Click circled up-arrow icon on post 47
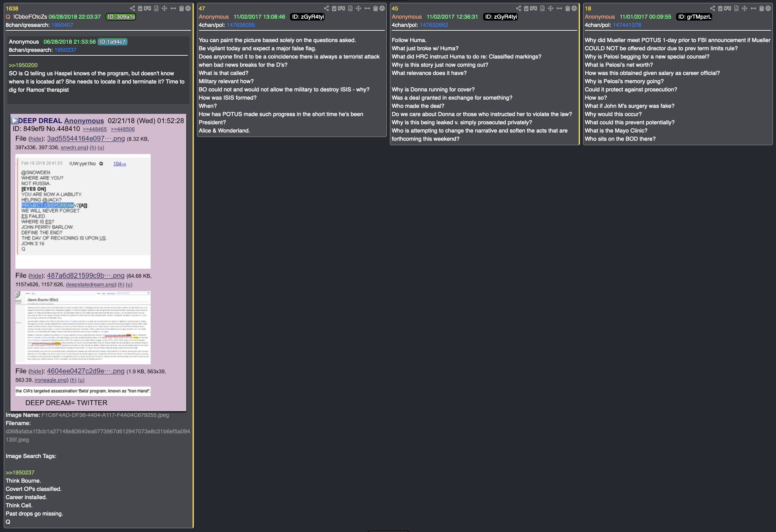Viewport: 776px width, 532px height. (382, 8)
